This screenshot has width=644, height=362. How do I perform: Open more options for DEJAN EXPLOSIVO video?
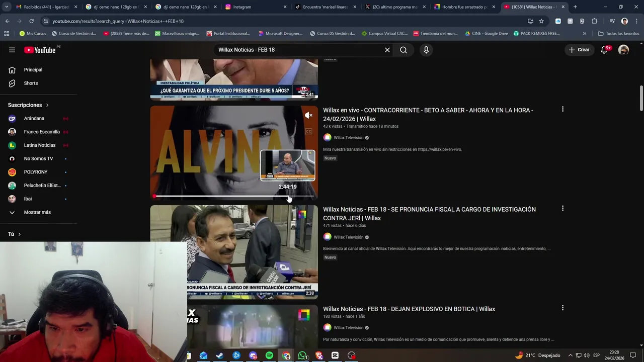coord(562,308)
